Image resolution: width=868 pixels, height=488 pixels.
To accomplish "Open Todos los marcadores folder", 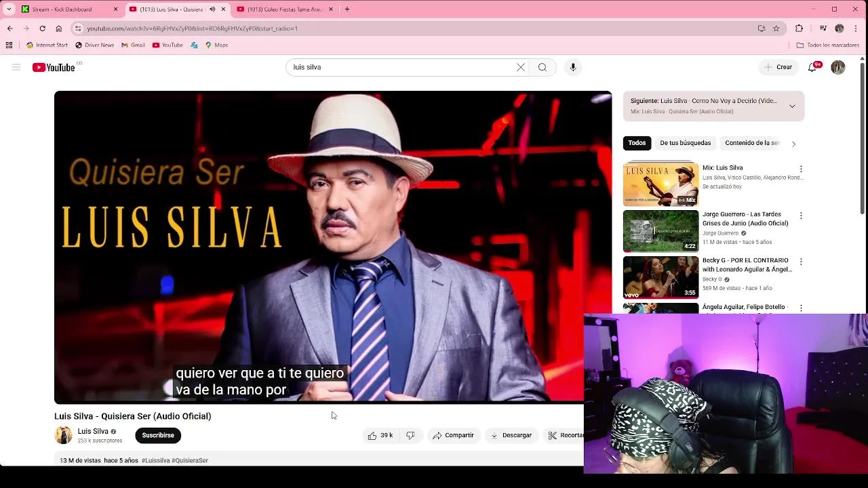I will click(827, 45).
